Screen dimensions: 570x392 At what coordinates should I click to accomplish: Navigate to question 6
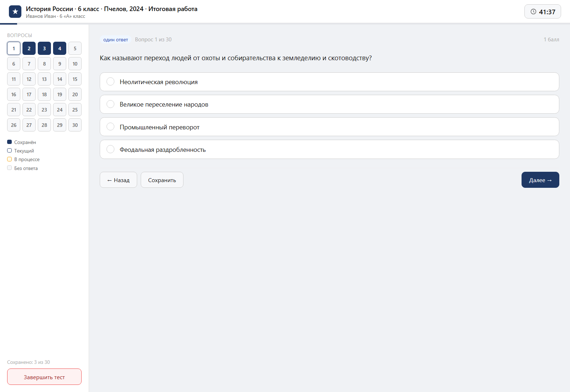[x=14, y=64]
